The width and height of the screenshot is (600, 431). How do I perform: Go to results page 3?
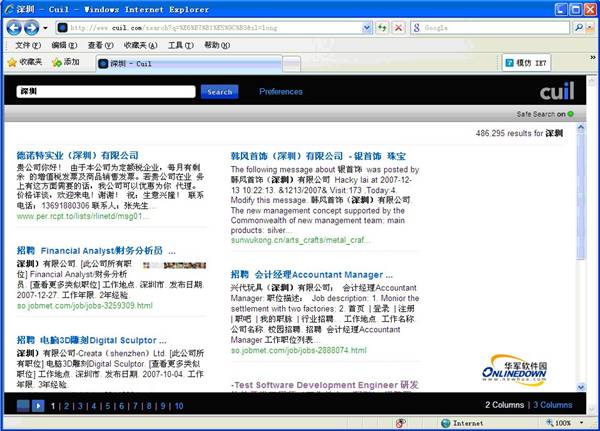[x=80, y=406]
